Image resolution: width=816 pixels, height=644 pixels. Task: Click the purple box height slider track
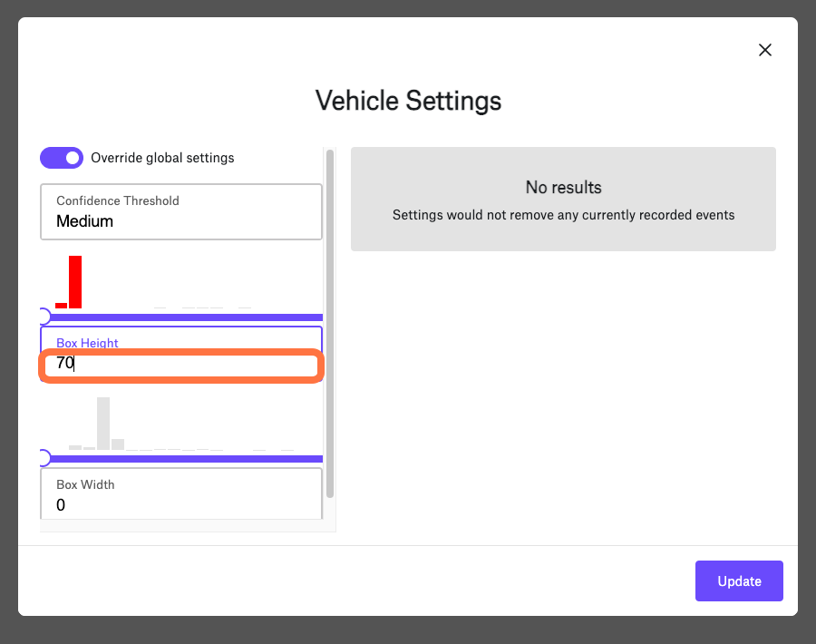click(183, 459)
